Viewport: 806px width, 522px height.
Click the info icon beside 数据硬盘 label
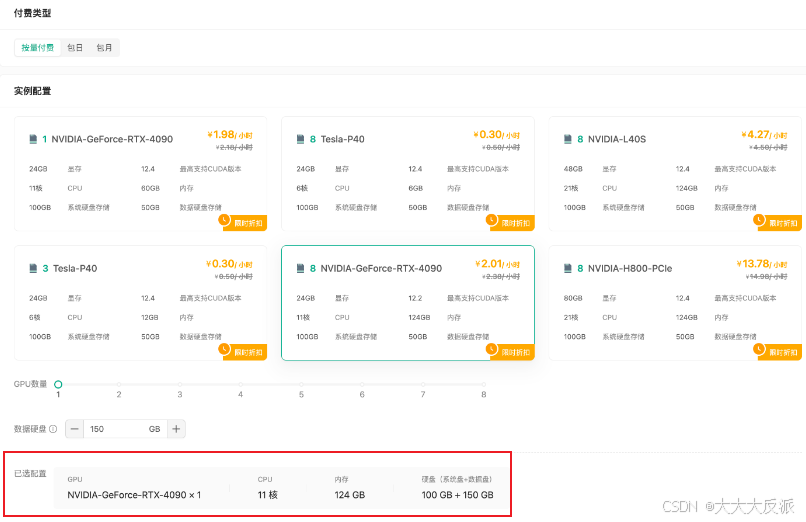[x=53, y=429]
